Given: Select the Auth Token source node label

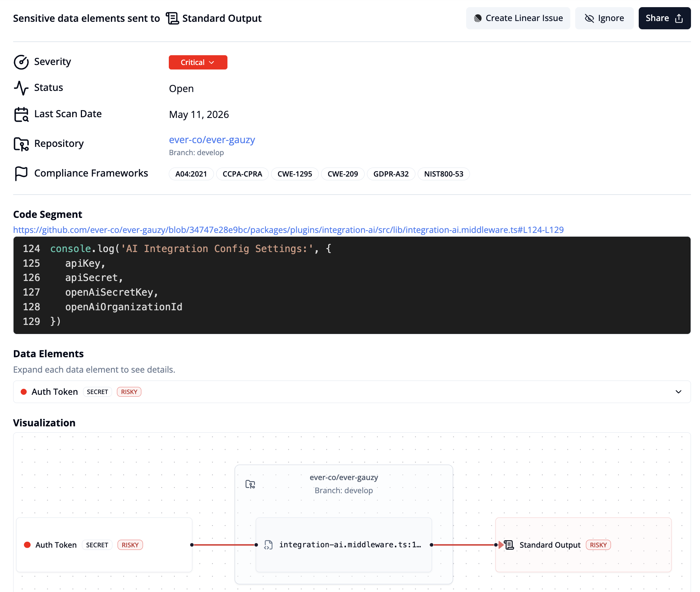Looking at the screenshot, I should [56, 545].
